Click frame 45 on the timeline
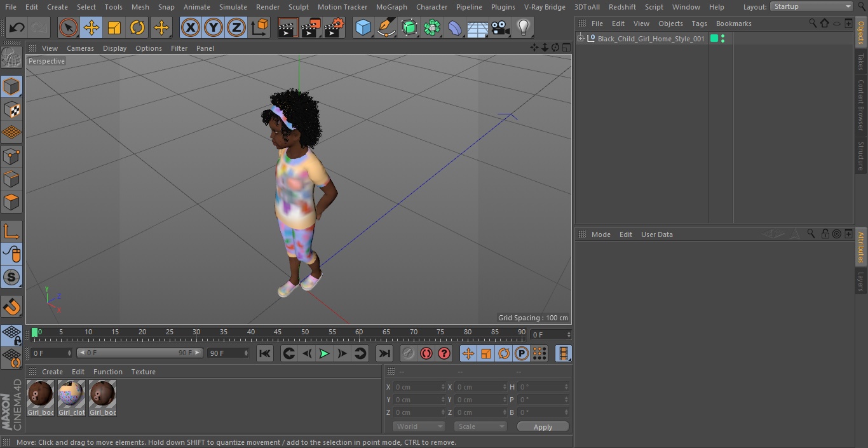868x448 pixels. (278, 332)
